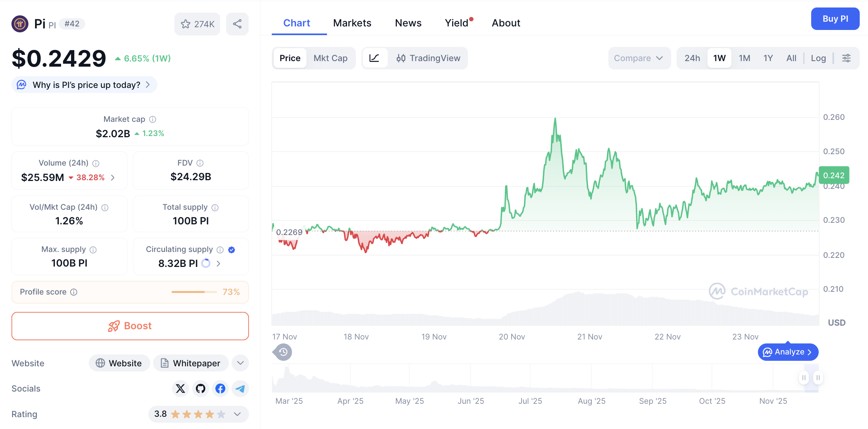This screenshot has height=429, width=868.
Task: Open the Compare dropdown
Action: (639, 58)
